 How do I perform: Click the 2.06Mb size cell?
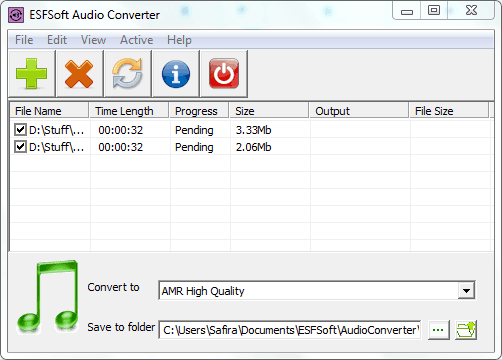pos(253,147)
